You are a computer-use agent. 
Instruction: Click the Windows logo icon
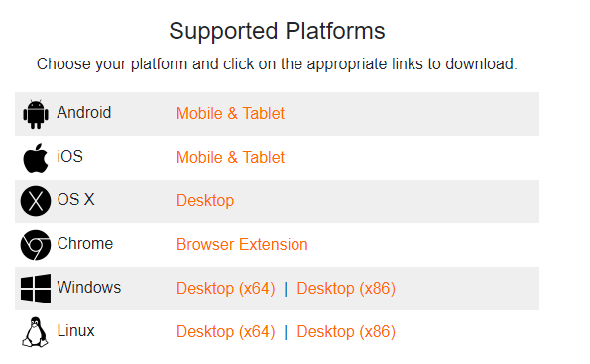pos(36,289)
